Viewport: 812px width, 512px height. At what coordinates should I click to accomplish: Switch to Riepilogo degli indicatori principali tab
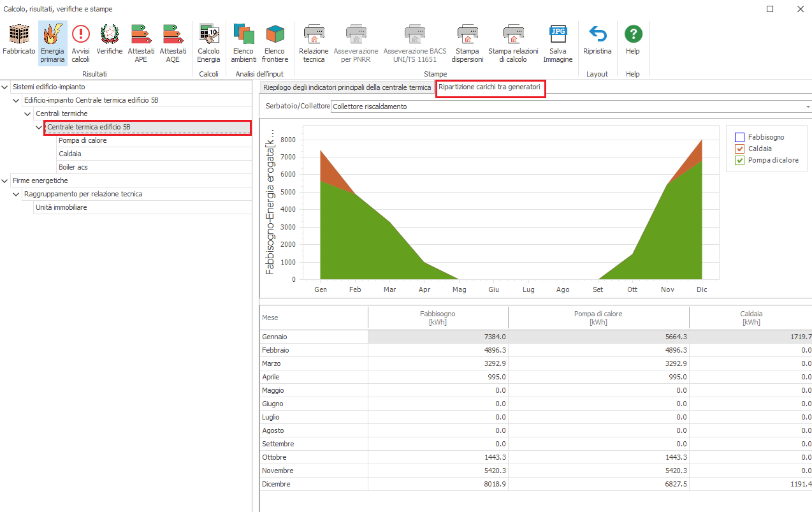[x=347, y=87]
